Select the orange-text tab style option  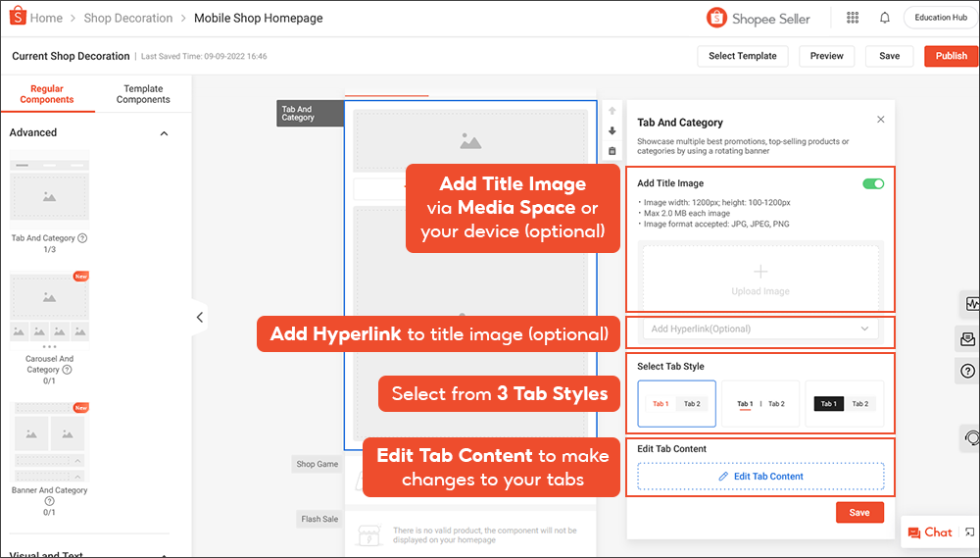[676, 404]
